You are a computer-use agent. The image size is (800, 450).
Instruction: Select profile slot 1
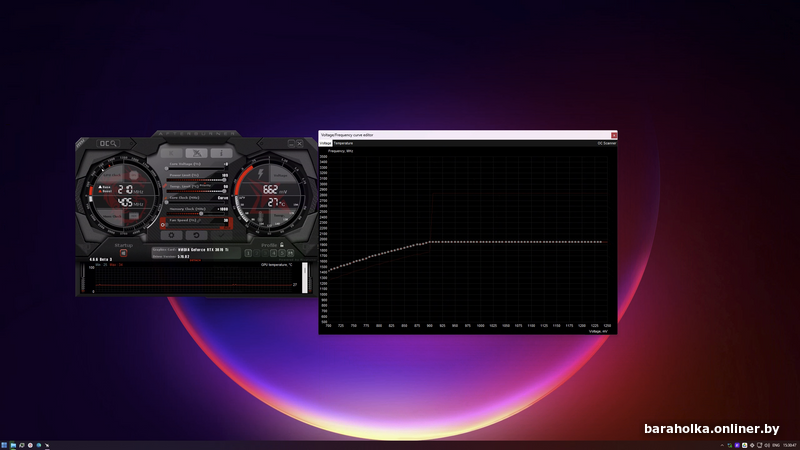click(x=248, y=253)
